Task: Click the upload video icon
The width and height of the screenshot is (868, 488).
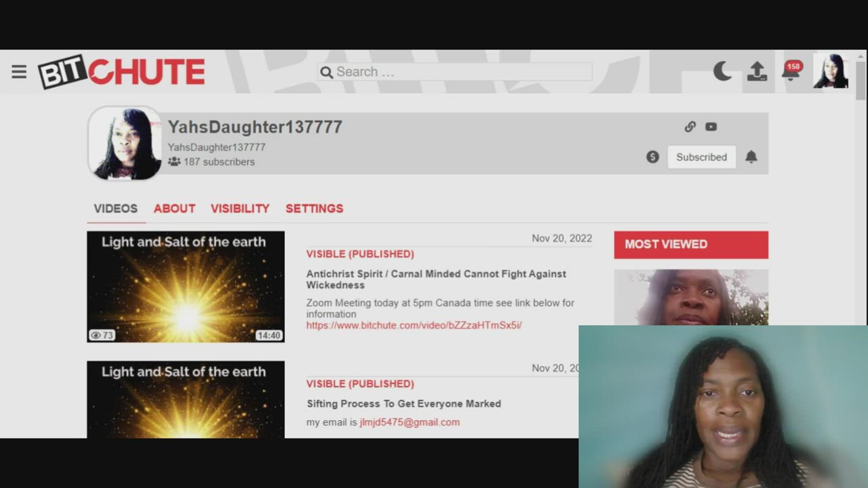Action: [x=757, y=71]
